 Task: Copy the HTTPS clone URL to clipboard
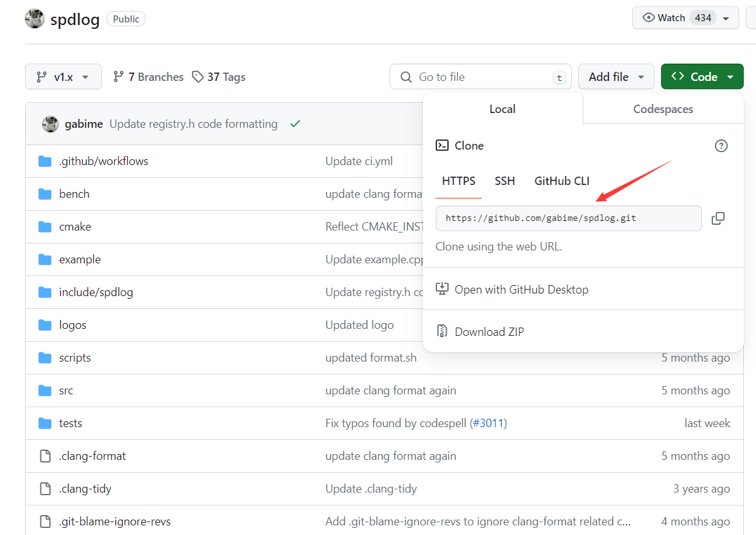click(718, 218)
